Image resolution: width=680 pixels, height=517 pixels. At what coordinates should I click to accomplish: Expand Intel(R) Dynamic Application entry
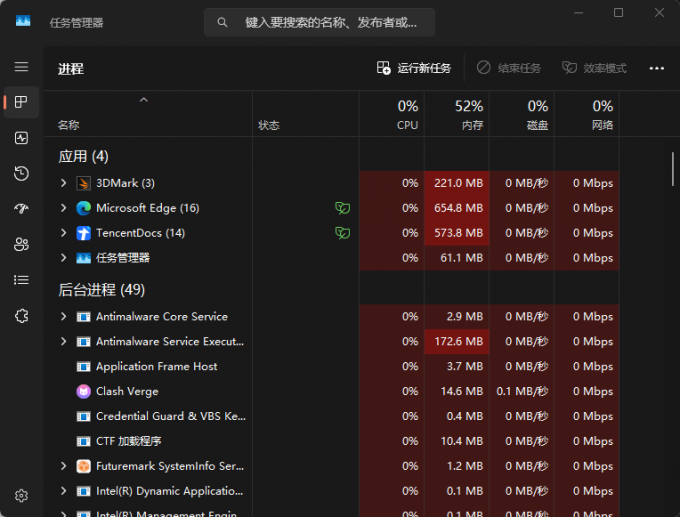pos(63,491)
